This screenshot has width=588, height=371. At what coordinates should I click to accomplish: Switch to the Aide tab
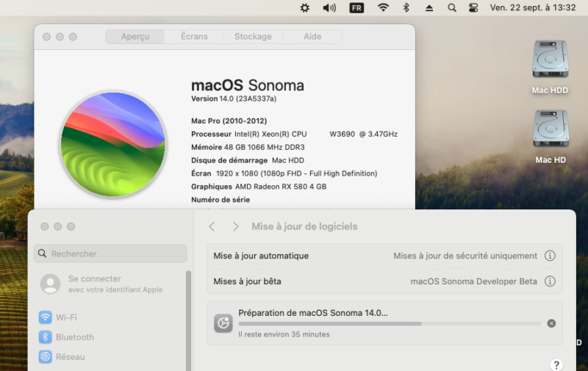coord(312,36)
